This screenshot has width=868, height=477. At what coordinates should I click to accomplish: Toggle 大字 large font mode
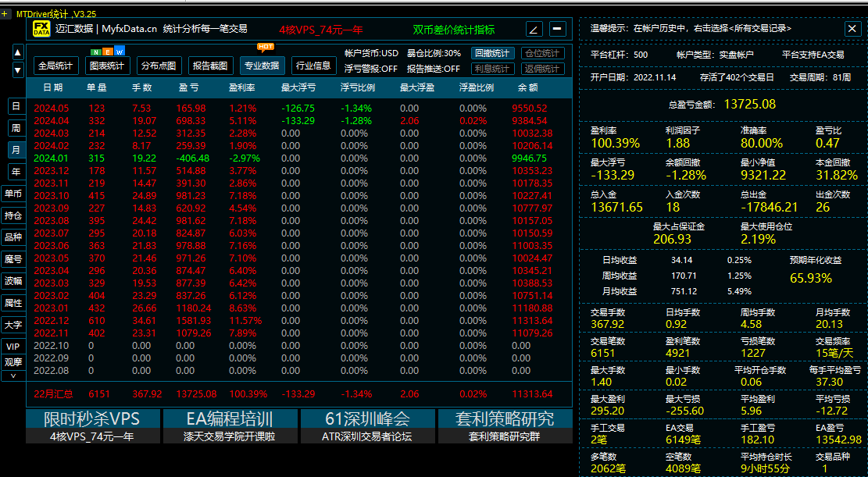click(x=13, y=324)
